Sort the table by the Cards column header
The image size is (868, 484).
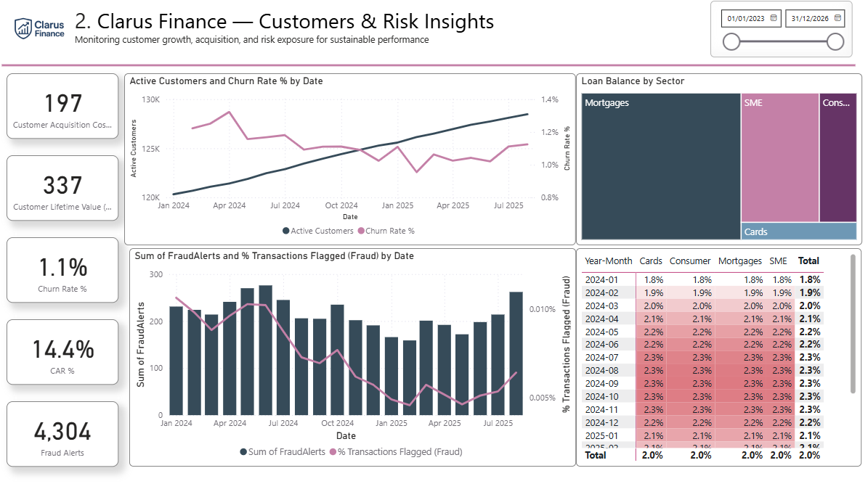650,261
